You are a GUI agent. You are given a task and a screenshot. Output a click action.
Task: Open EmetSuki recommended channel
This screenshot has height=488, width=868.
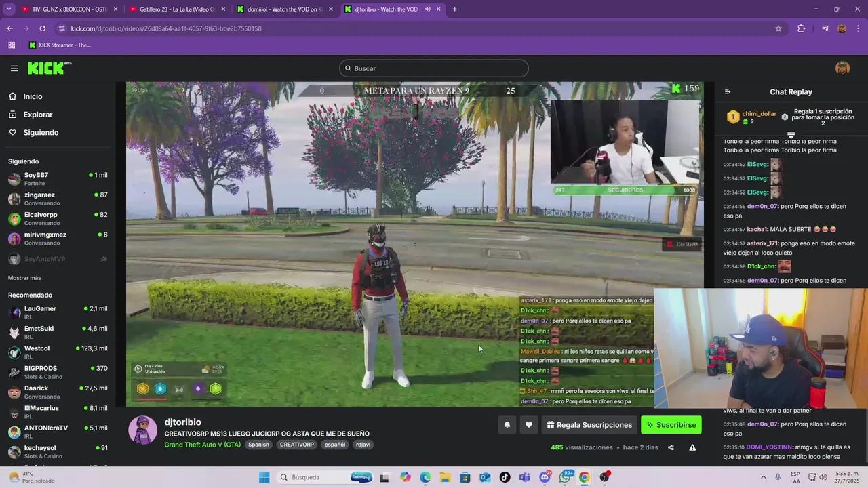tap(58, 332)
